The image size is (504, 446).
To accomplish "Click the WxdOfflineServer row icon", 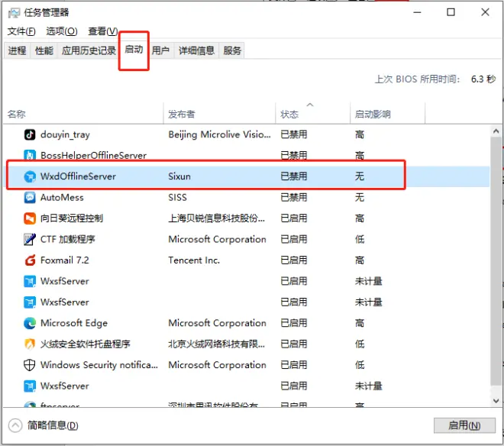I will coord(30,176).
